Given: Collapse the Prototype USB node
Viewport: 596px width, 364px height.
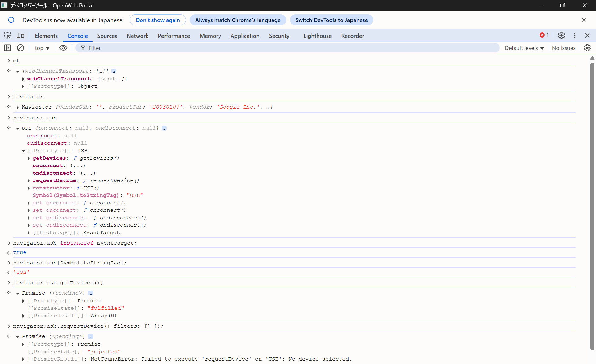Looking at the screenshot, I should pyautogui.click(x=23, y=151).
